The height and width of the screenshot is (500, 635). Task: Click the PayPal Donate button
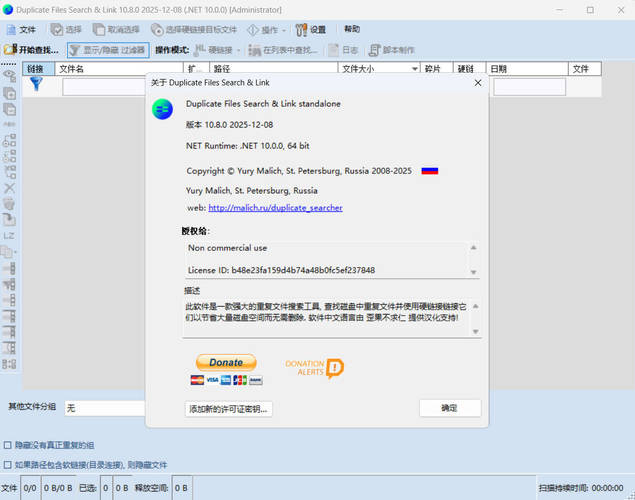point(226,362)
